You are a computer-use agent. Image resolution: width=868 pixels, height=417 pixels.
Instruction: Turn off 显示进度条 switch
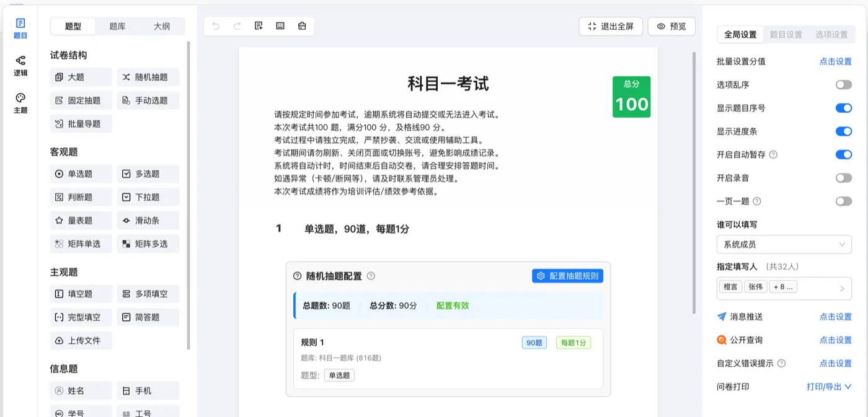click(x=843, y=131)
